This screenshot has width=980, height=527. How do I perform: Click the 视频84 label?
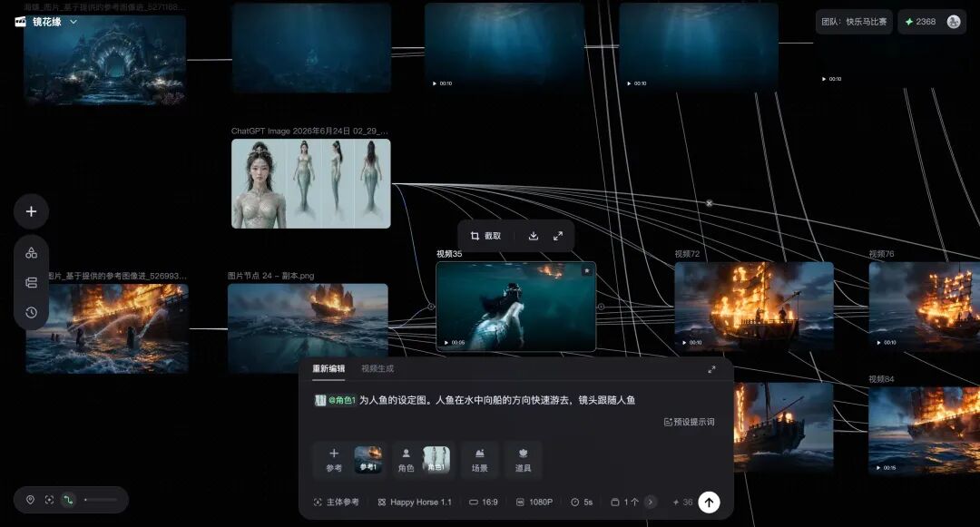click(881, 379)
